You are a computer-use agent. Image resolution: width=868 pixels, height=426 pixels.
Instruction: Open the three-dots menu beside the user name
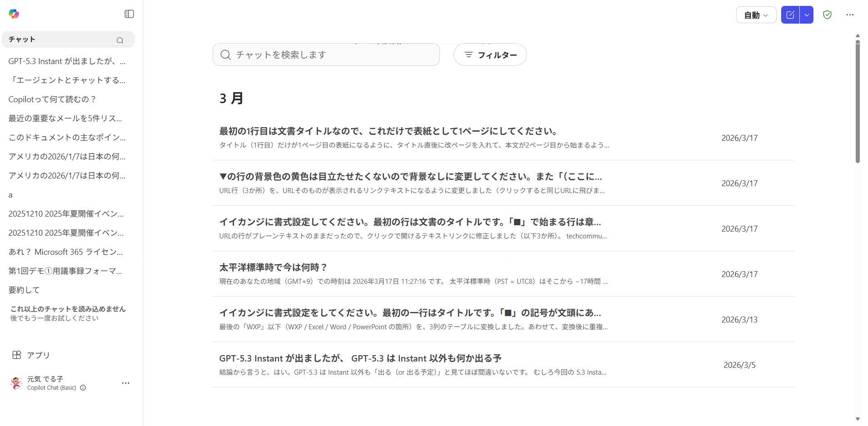coord(125,383)
